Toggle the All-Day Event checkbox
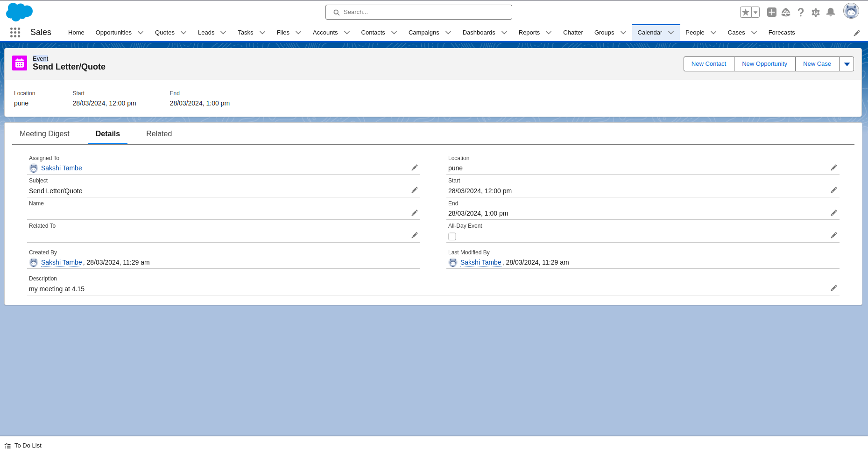868x455 pixels. click(x=452, y=237)
